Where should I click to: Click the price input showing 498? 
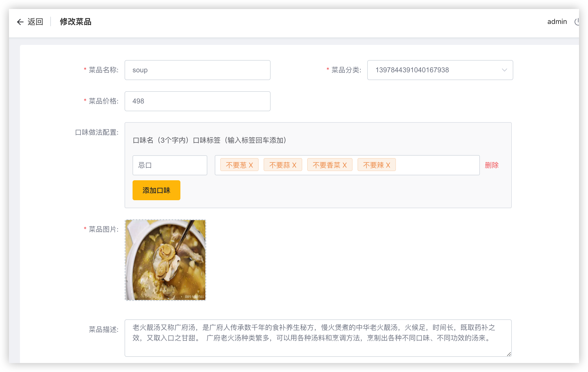pyautogui.click(x=197, y=101)
